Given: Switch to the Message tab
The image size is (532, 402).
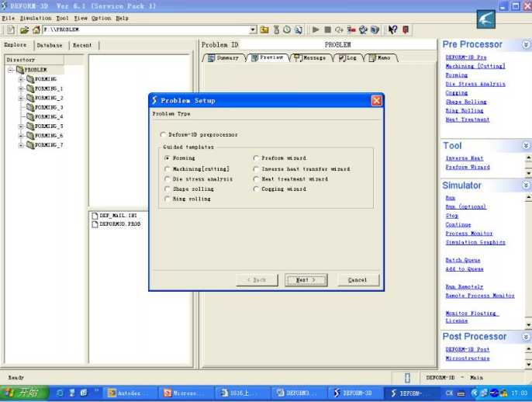Looking at the screenshot, I should 310,58.
